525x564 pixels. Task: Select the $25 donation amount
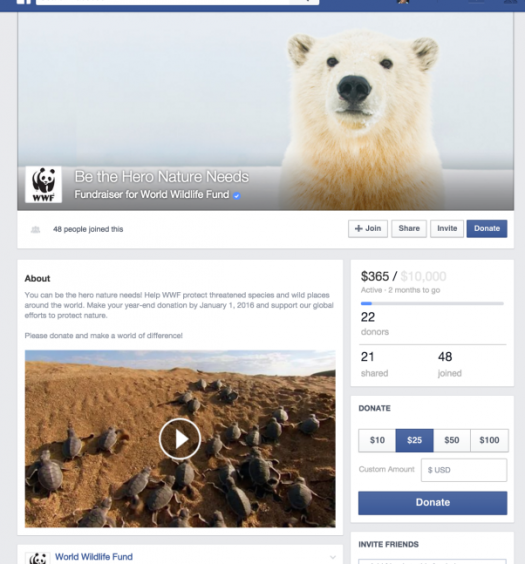[415, 440]
